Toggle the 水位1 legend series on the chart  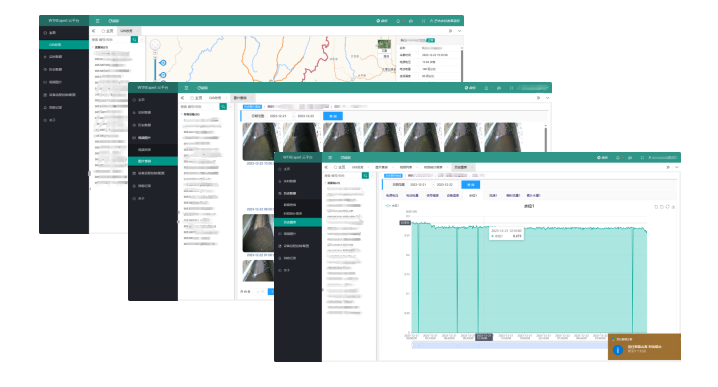tap(392, 206)
